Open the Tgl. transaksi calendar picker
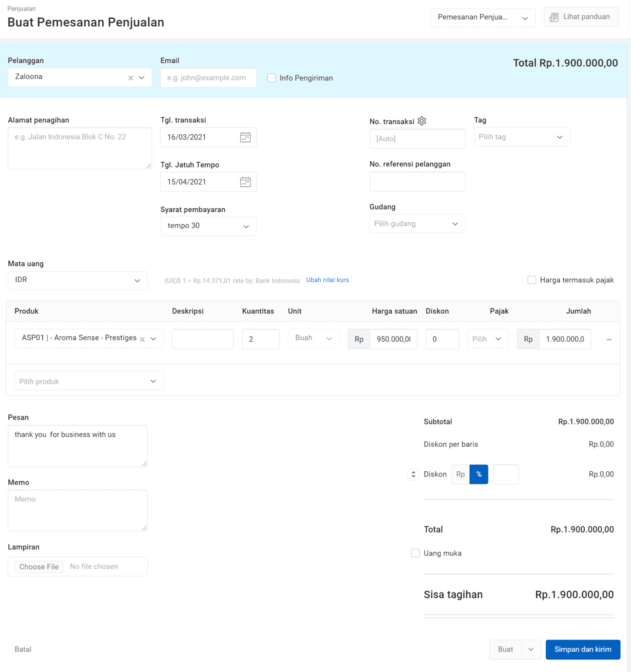The image size is (631, 672). click(245, 137)
